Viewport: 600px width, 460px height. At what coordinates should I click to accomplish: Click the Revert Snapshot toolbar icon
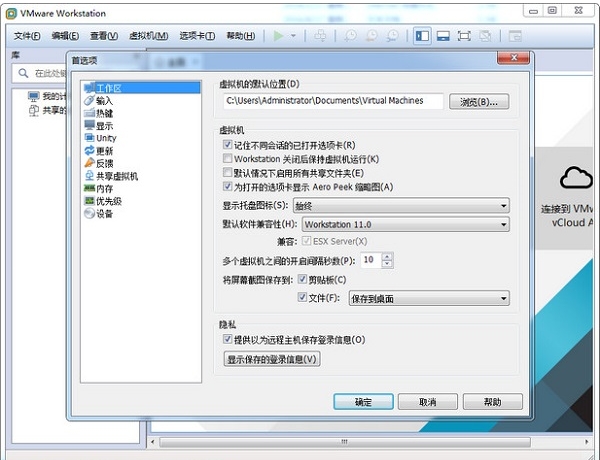tap(372, 36)
